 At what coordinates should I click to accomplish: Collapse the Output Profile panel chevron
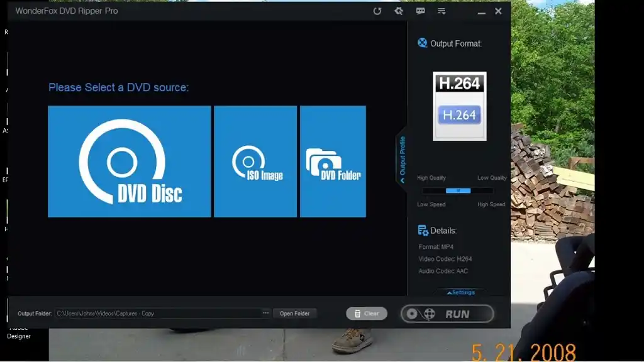[x=402, y=180]
